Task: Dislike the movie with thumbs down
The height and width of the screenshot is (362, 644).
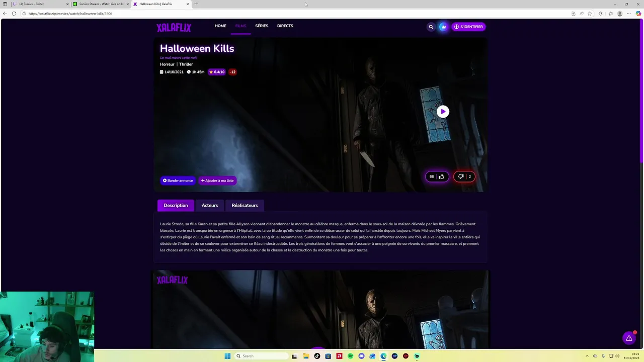Action: pos(464,176)
